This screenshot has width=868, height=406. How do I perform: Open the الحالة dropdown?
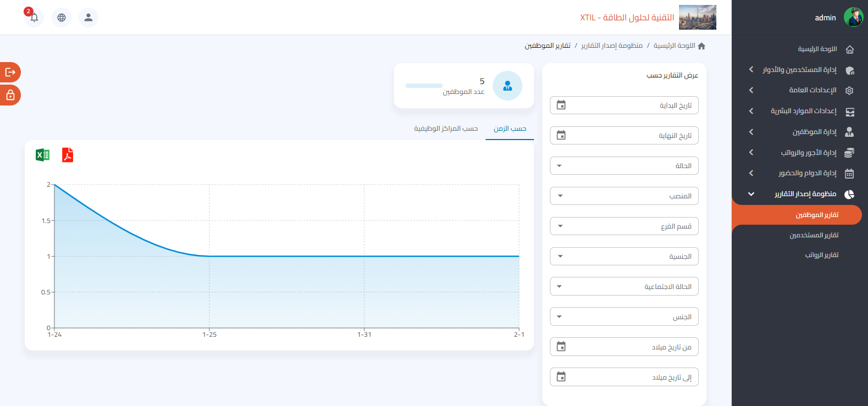pos(624,166)
